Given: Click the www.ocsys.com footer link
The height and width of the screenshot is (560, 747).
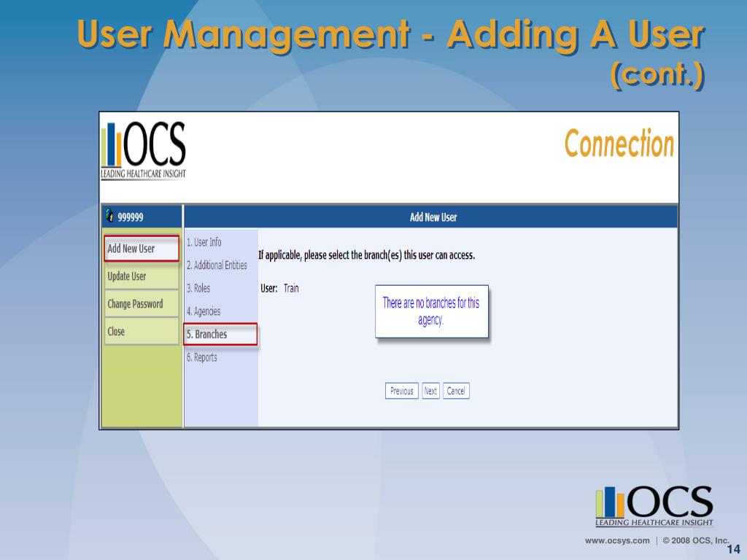Looking at the screenshot, I should pyautogui.click(x=617, y=540).
